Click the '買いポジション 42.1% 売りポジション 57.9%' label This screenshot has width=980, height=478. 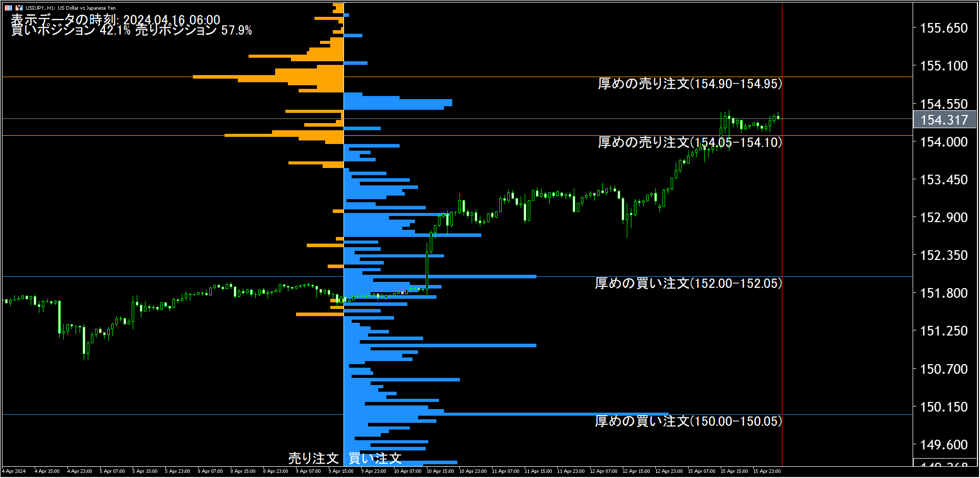click(132, 30)
